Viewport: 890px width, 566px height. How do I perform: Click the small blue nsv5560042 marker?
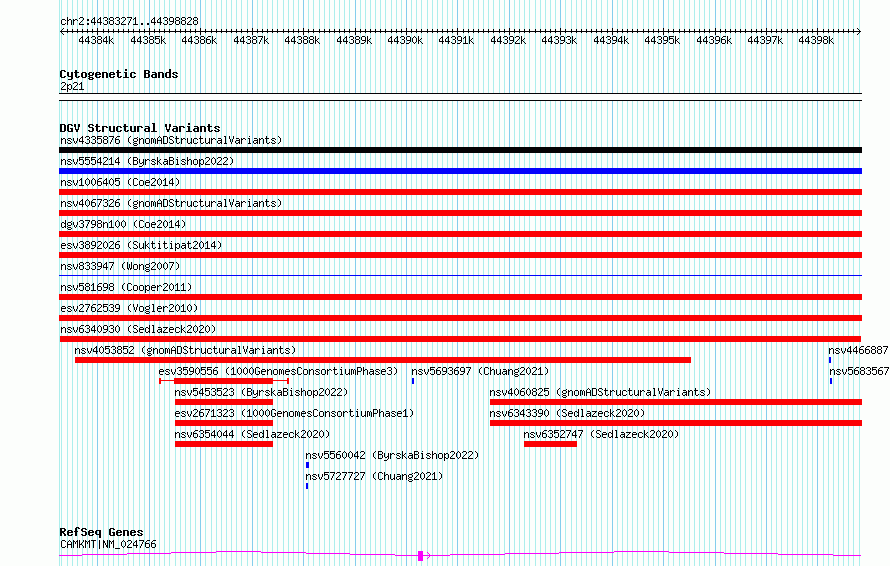click(x=307, y=465)
